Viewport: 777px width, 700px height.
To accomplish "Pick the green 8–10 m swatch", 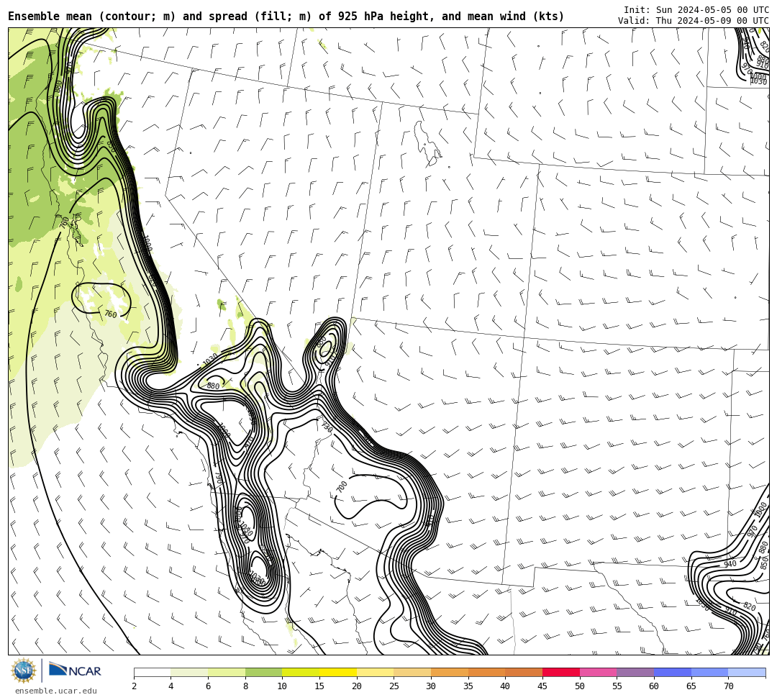I will pos(263,672).
